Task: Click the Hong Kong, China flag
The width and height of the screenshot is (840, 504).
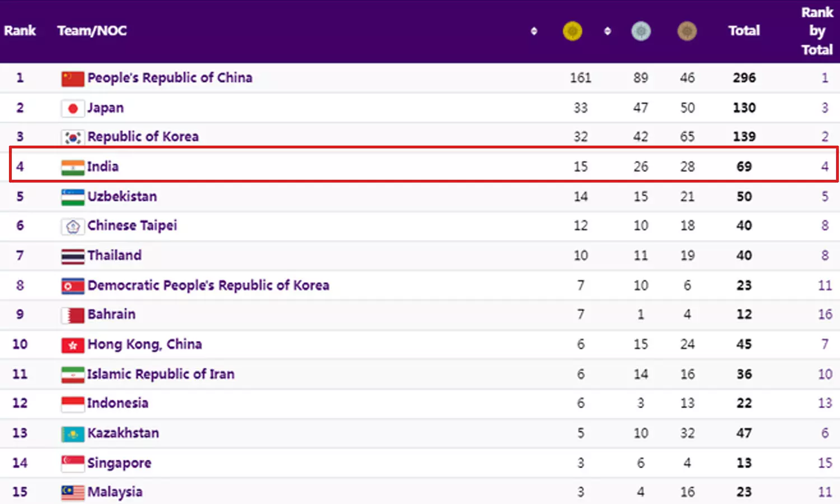Action: click(x=73, y=345)
